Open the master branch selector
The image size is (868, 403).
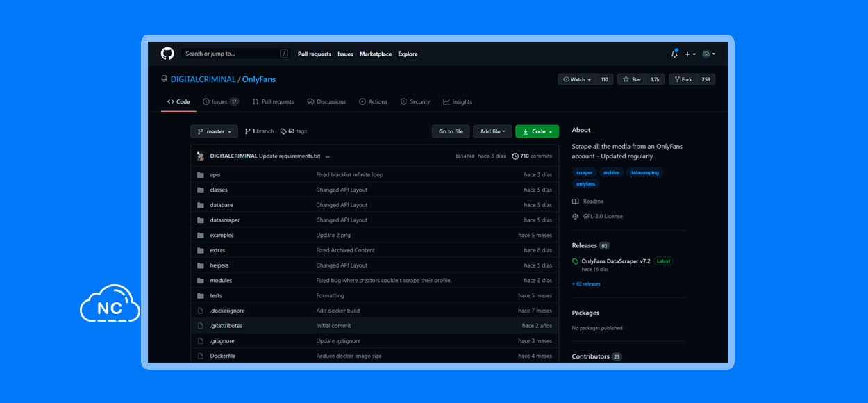click(214, 131)
